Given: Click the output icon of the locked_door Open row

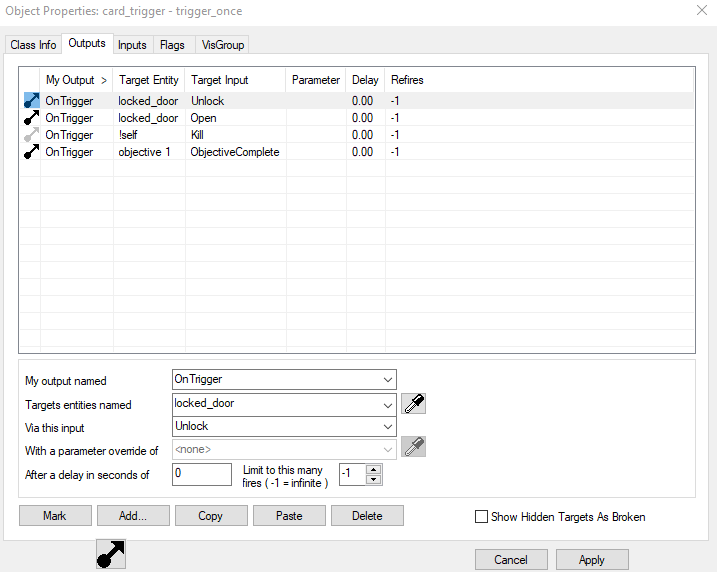Looking at the screenshot, I should [x=32, y=118].
